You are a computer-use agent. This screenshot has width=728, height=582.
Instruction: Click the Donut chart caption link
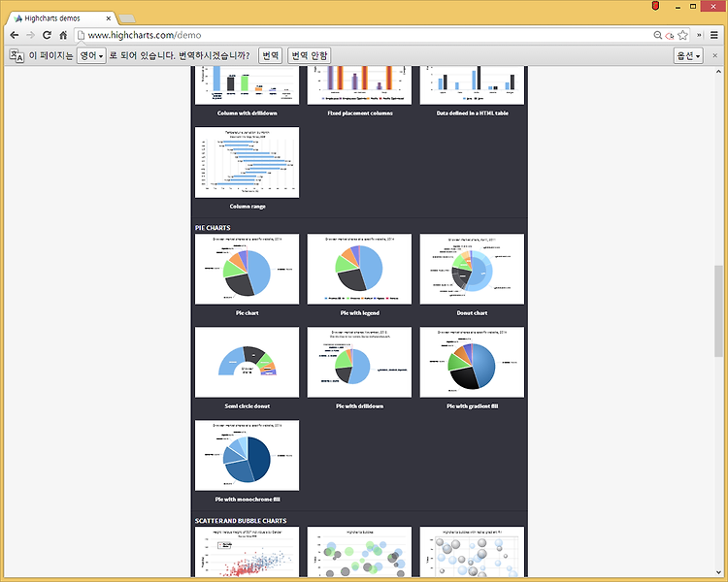coord(472,313)
